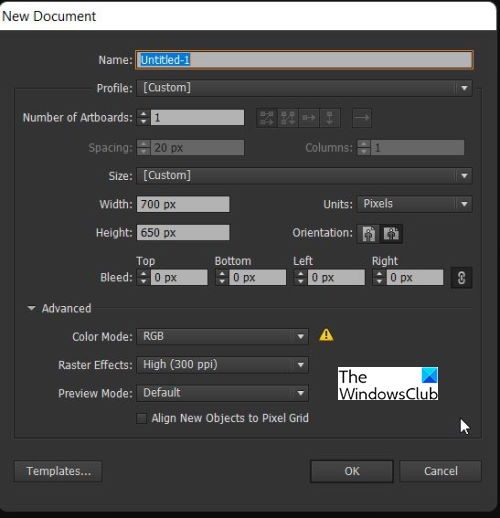Click the OK button
The width and height of the screenshot is (500, 518).
352,471
